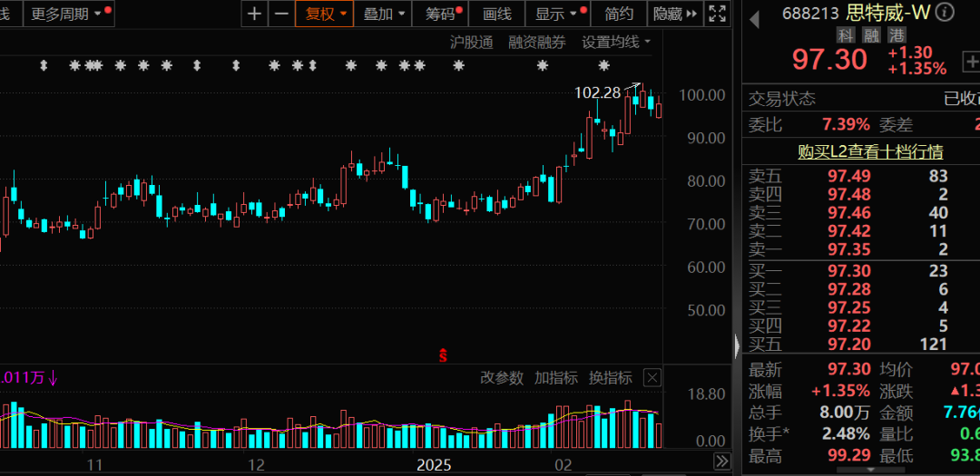Click the collapse arrow left of stock code

pyautogui.click(x=753, y=13)
